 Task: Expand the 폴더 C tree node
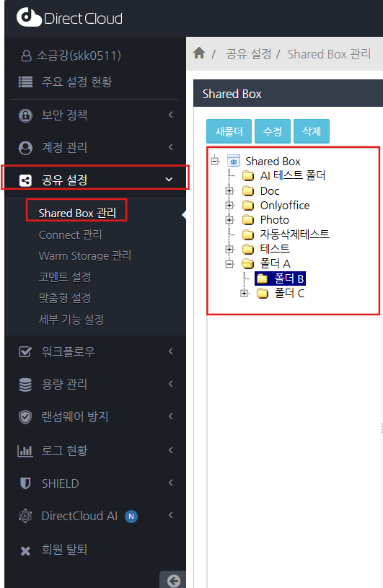click(x=245, y=293)
